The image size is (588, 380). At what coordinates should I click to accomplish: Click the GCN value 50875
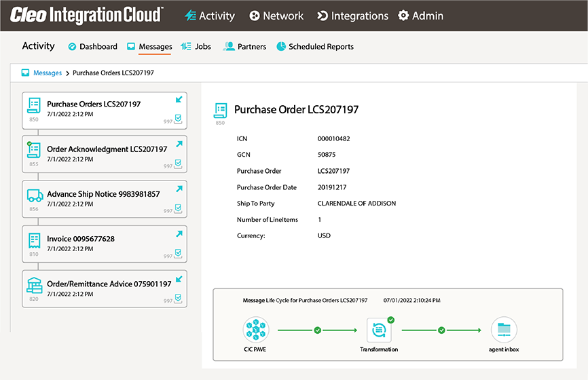[327, 155]
